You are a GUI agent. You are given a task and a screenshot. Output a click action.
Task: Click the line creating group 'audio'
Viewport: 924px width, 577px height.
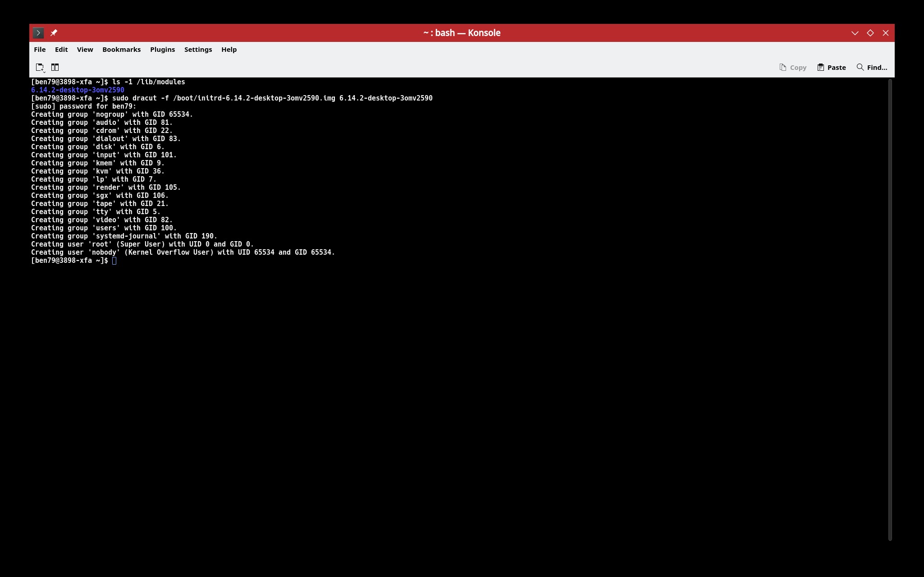tap(102, 123)
